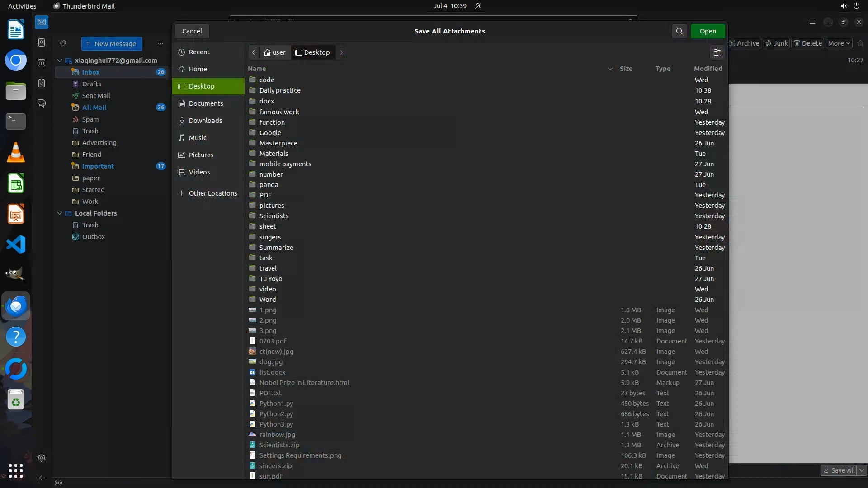Viewport: 868px width, 488px height.
Task: Select Other Locations in sidebar
Action: pos(212,193)
